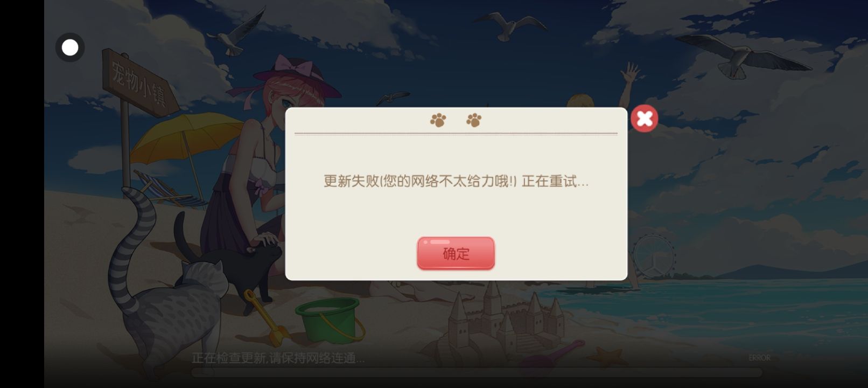Viewport: 868px width, 388px height.
Task: Click the ERROR label near progress bar
Action: coord(759,358)
